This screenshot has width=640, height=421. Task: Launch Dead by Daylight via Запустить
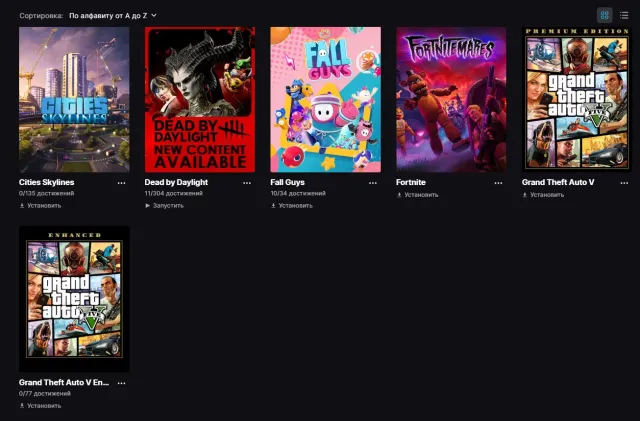pos(164,205)
